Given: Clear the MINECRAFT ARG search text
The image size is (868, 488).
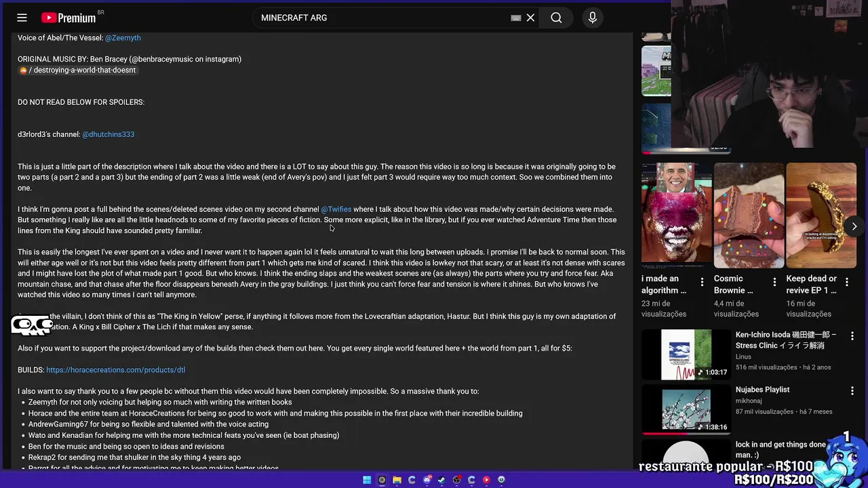Looking at the screenshot, I should pos(530,18).
